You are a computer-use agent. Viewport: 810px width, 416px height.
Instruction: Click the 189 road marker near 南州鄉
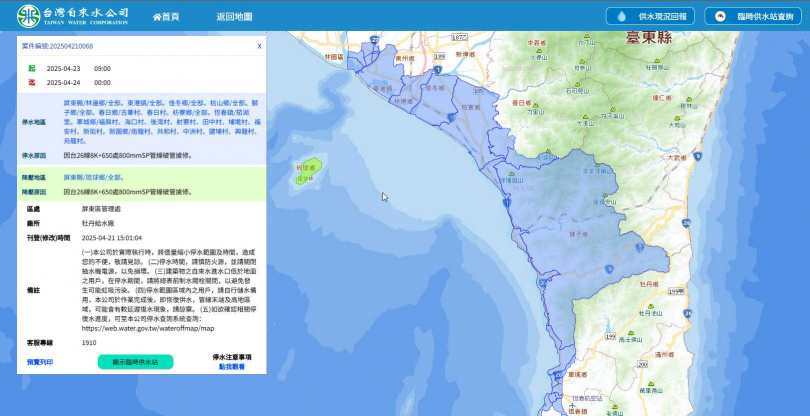[440, 56]
